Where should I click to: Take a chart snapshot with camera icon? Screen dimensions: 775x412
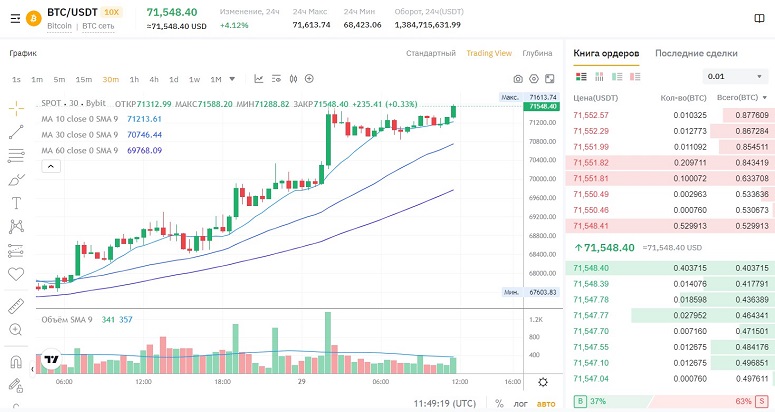click(x=518, y=78)
